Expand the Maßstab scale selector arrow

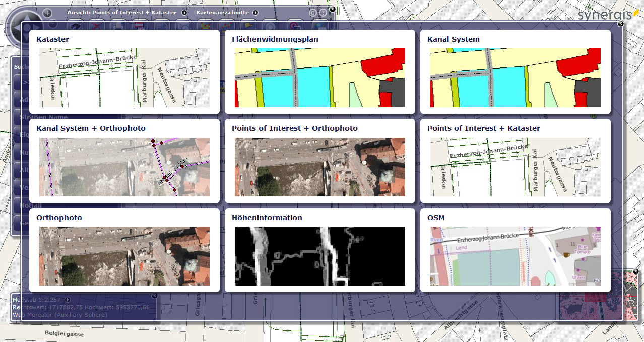67,300
